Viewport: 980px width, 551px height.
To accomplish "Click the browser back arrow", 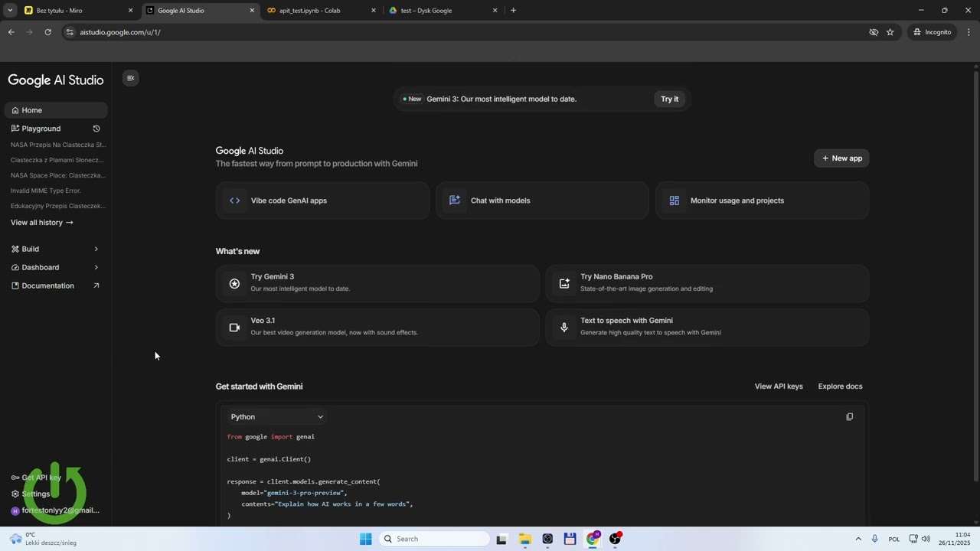I will click(x=11, y=32).
